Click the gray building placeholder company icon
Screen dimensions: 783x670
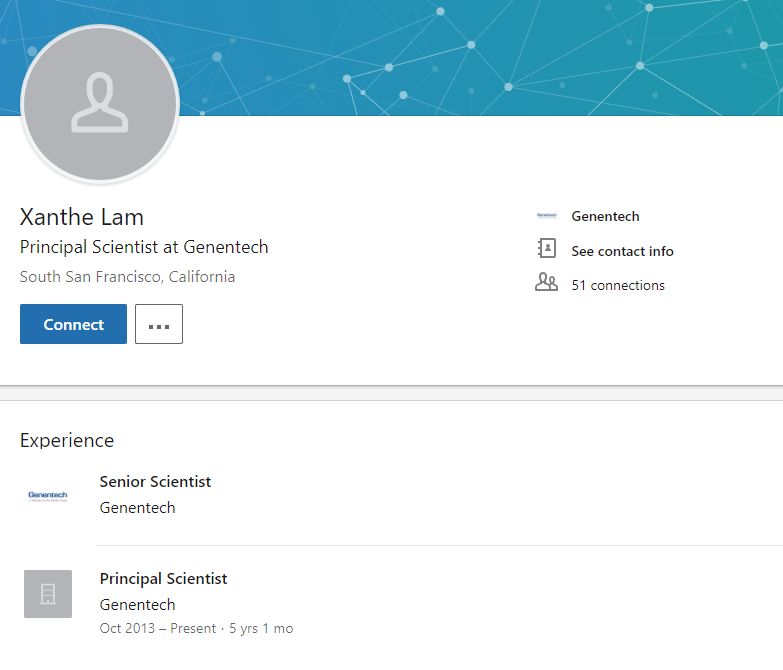tap(48, 594)
